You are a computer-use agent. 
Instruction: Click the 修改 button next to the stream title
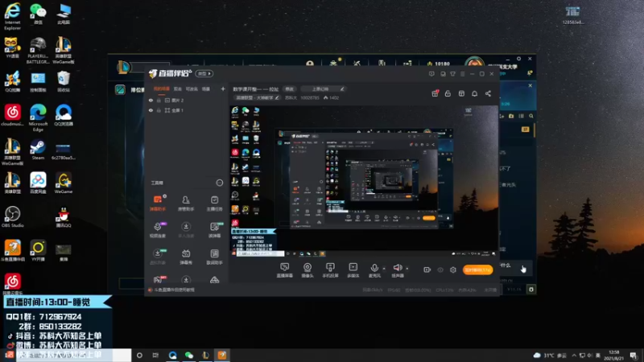290,88
